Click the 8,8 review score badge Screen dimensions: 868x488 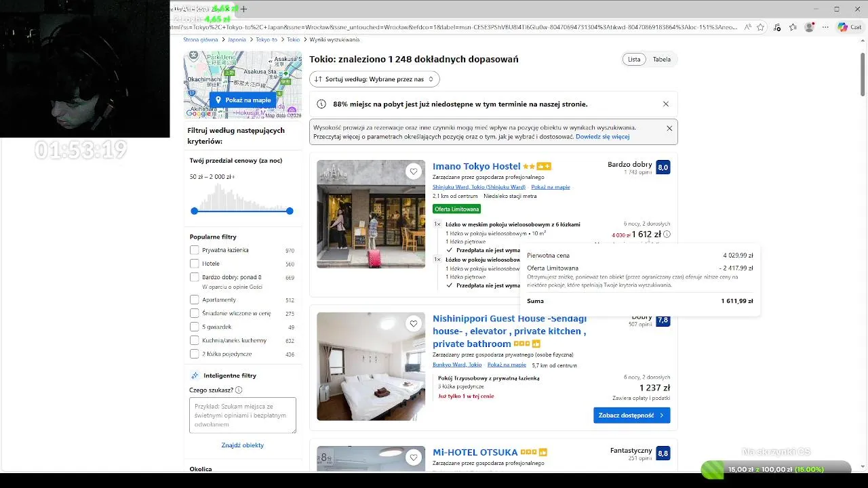click(x=663, y=453)
